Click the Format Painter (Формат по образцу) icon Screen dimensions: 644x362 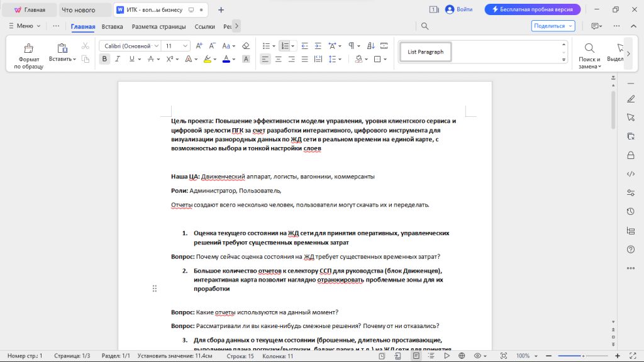(28, 49)
